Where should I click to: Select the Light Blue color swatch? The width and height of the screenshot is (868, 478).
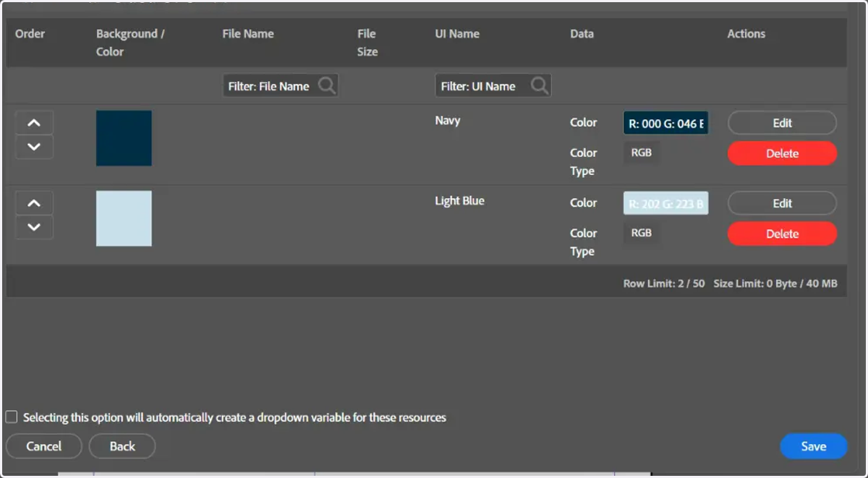124,218
